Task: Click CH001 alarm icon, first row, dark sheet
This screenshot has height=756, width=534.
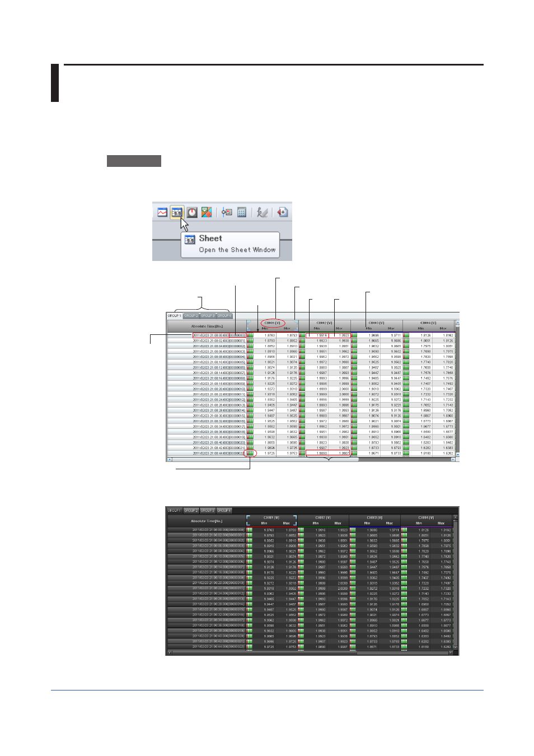Action: coord(249,530)
